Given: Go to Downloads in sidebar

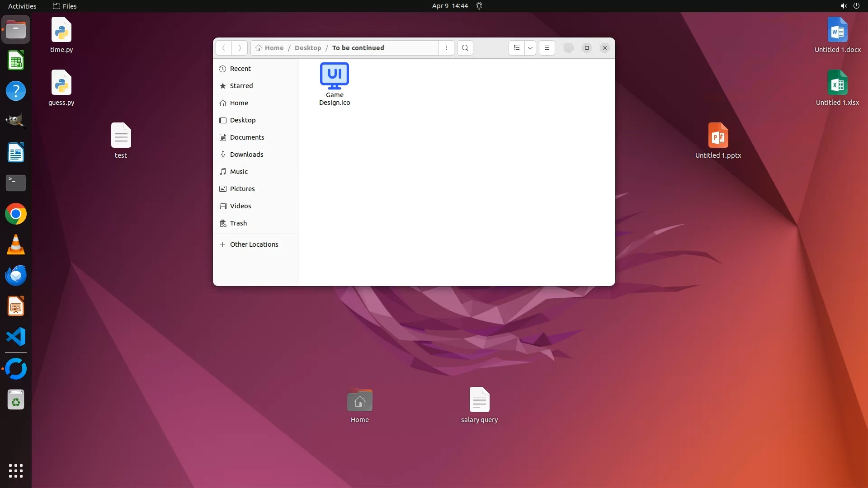Looking at the screenshot, I should (246, 155).
